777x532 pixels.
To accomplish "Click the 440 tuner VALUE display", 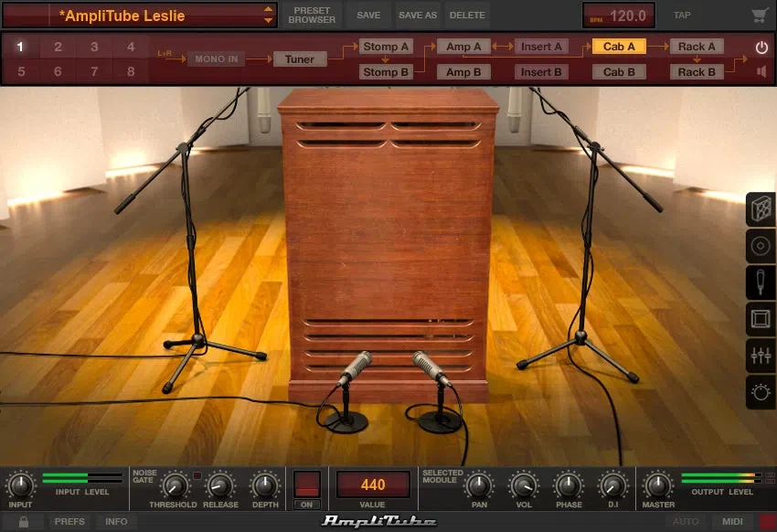I will [x=373, y=484].
